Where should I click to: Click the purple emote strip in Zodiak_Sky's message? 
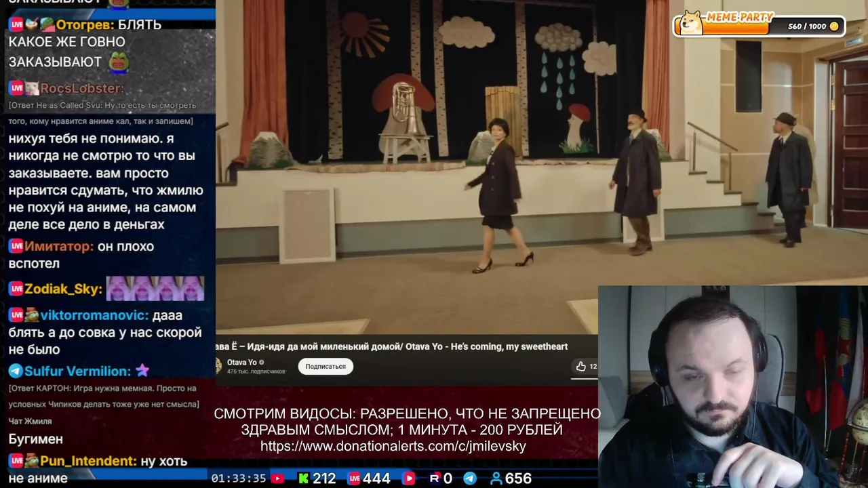tap(155, 289)
